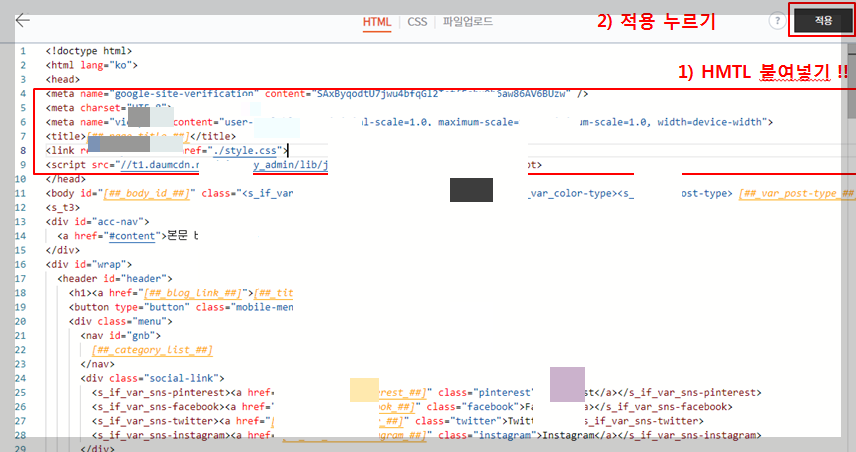Click the [##_body_id_##] placeholder
This screenshot has width=856, height=452.
[146, 193]
